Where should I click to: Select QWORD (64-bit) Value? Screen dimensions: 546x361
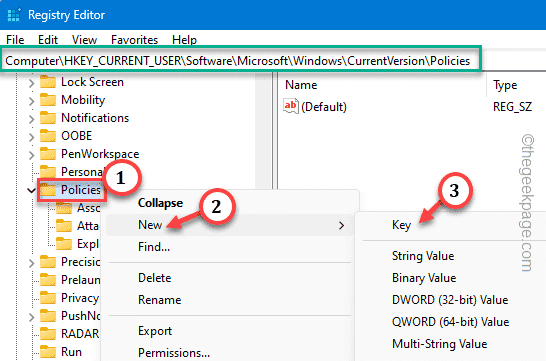click(450, 322)
